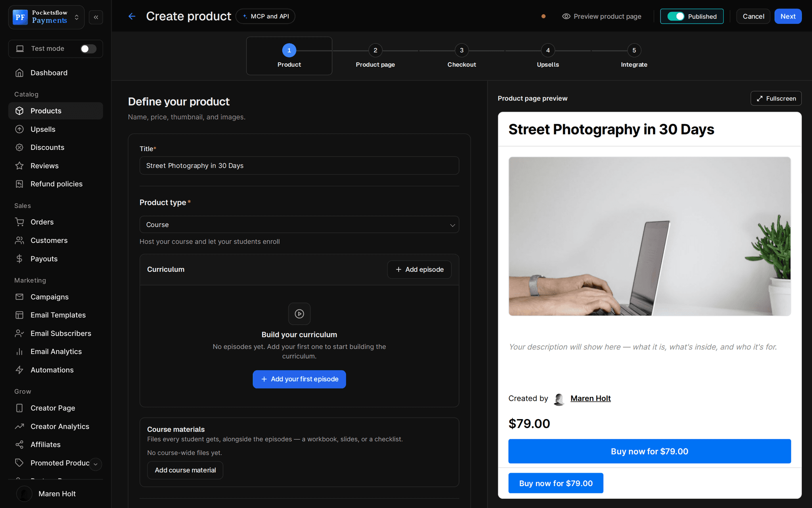Click the Next button
This screenshot has height=508, width=812.
pyautogui.click(x=788, y=16)
